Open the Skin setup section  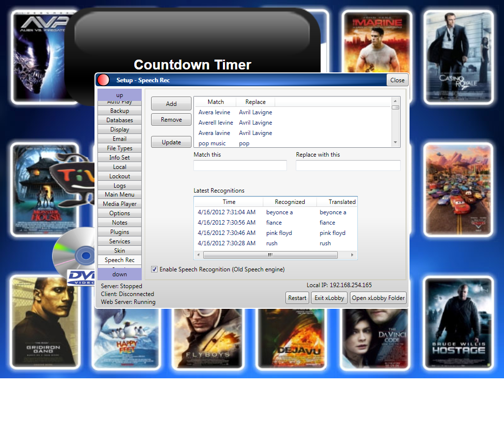pos(120,250)
